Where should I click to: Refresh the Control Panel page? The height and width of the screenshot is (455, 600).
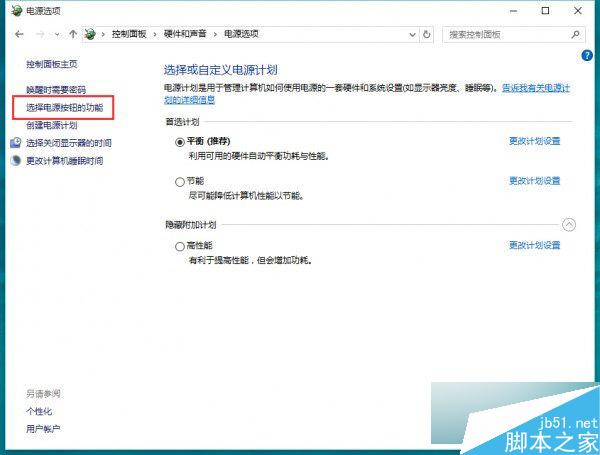pyautogui.click(x=426, y=34)
